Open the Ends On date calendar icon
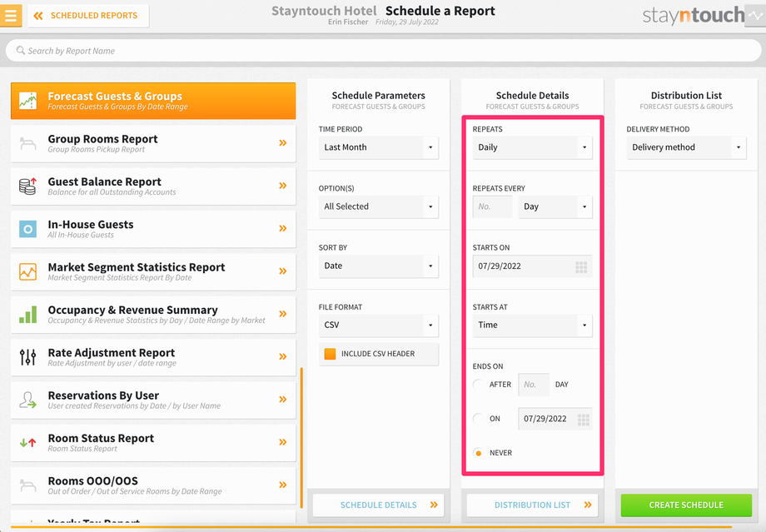Viewport: 766px width, 532px height. pos(584,419)
